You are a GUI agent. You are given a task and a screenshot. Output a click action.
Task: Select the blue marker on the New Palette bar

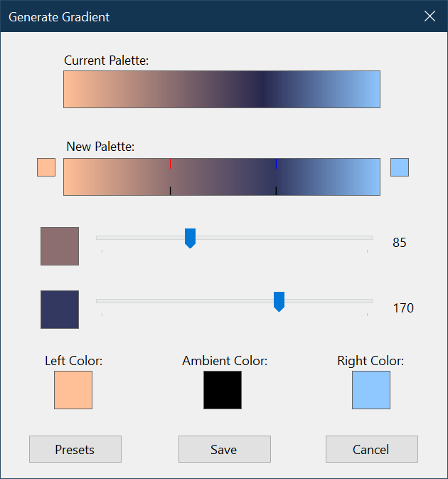276,164
